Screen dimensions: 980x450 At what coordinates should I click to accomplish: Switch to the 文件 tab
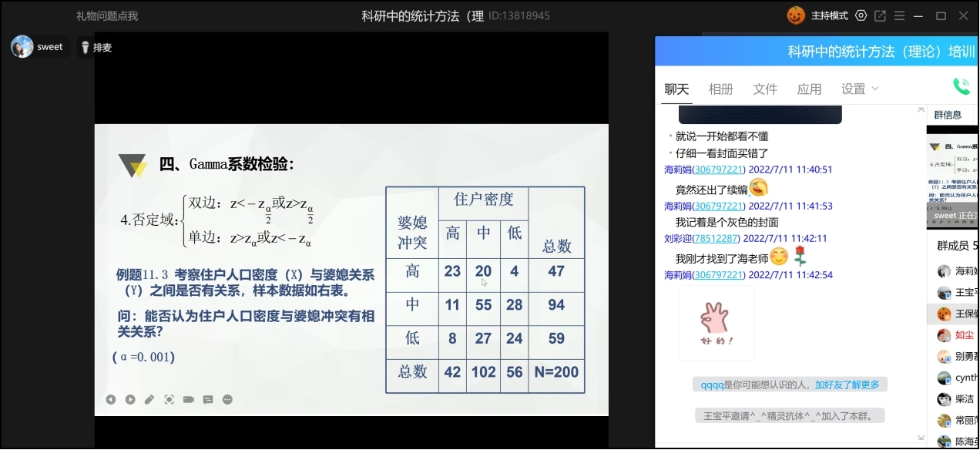point(765,89)
